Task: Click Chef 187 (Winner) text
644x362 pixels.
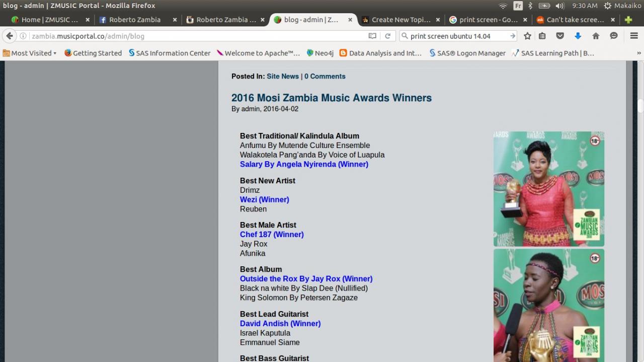Action: click(x=272, y=234)
